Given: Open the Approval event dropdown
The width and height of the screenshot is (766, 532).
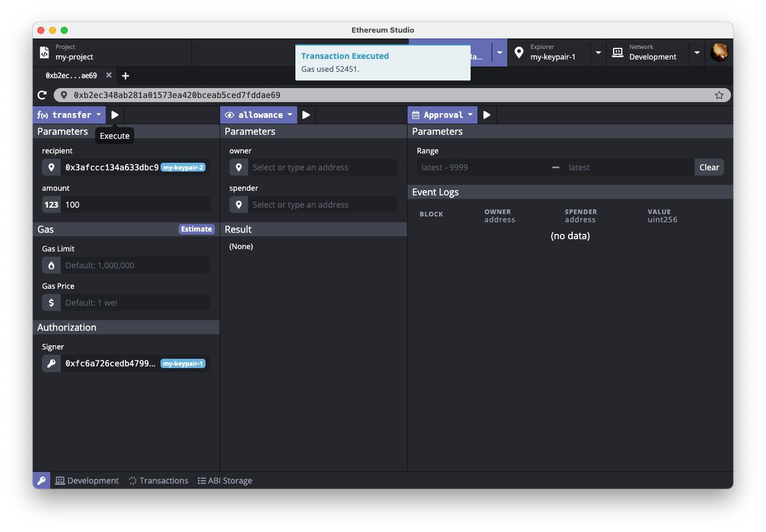Looking at the screenshot, I should 443,115.
